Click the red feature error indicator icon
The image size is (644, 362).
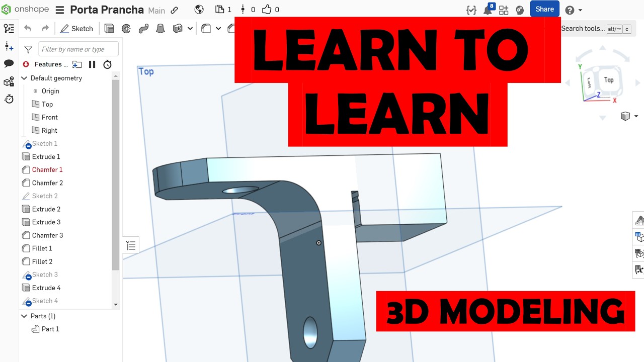tap(26, 64)
